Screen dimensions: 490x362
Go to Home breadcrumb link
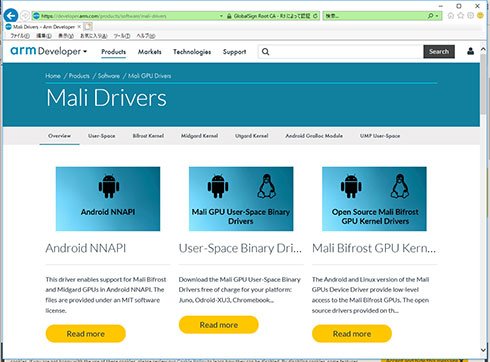point(53,76)
